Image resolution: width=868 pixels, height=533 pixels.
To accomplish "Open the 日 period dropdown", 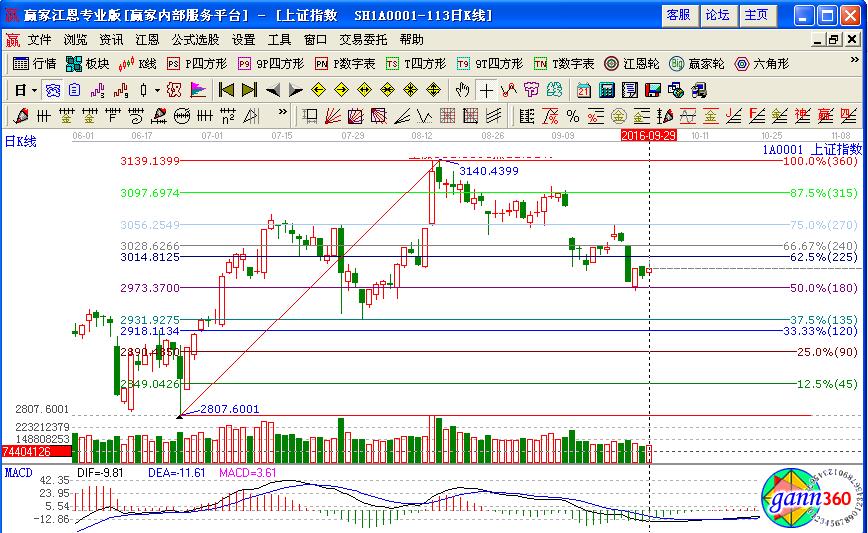I will click(x=24, y=90).
